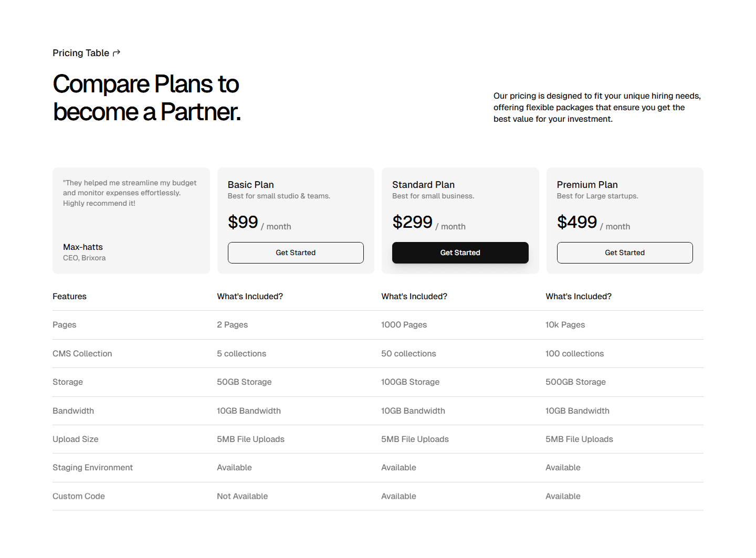
Task: Click the Pricing Table label link
Action: [x=81, y=52]
